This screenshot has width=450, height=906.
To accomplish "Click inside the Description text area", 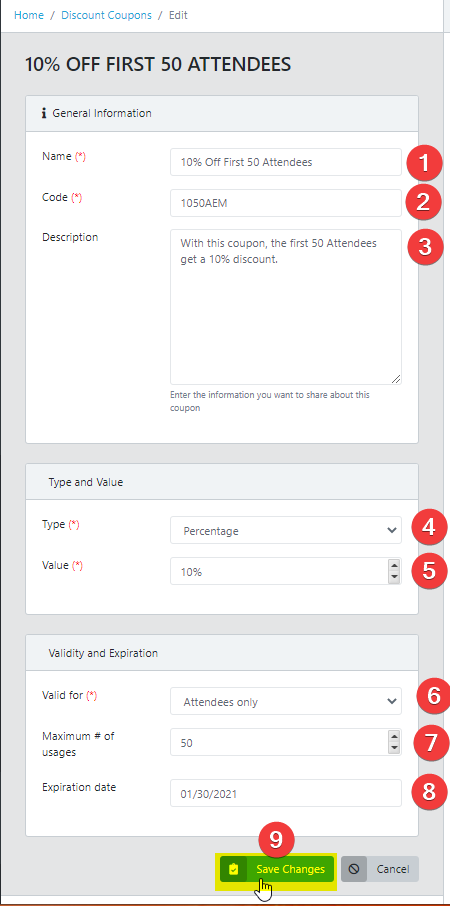I will (285, 307).
